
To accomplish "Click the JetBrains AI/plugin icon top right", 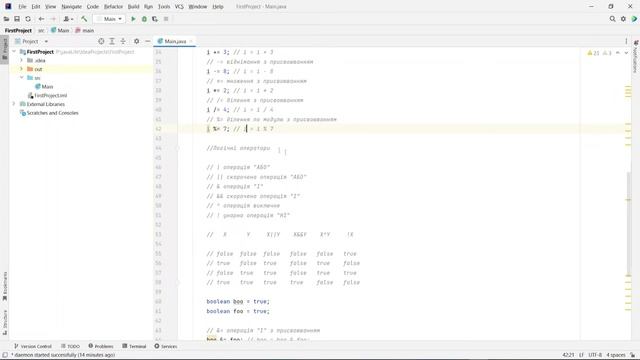I will 634,19.
